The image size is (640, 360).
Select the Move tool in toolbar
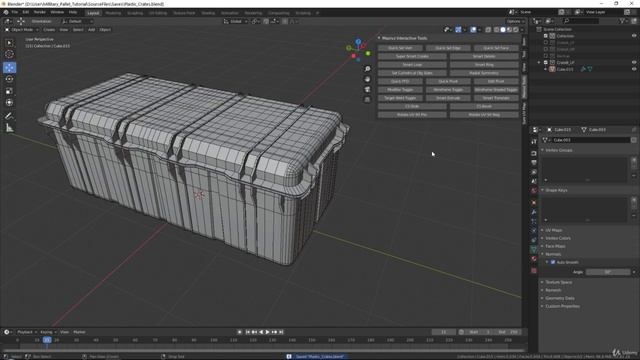9,68
